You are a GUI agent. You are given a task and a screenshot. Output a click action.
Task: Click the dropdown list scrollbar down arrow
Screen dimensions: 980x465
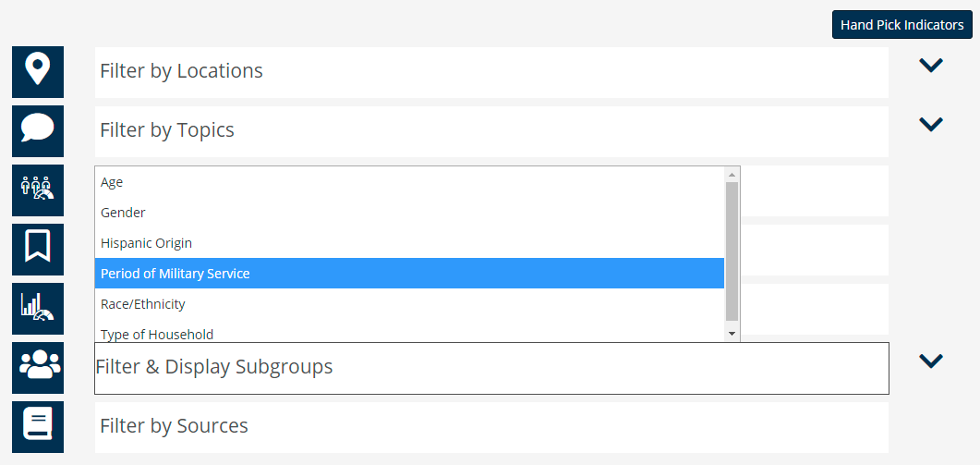point(732,335)
